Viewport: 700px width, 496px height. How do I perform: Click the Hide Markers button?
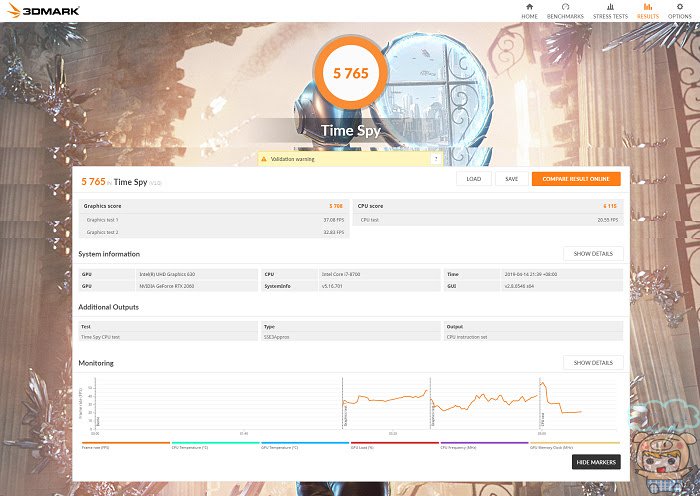click(596, 462)
